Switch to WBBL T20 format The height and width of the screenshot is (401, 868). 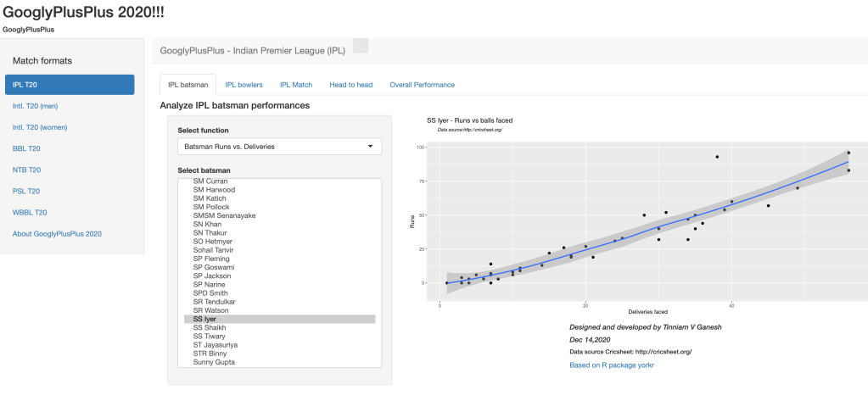pos(29,212)
